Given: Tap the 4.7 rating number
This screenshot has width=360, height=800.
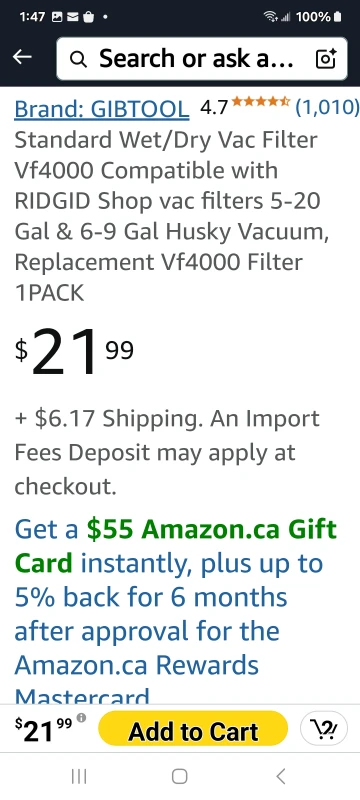Looking at the screenshot, I should (214, 108).
